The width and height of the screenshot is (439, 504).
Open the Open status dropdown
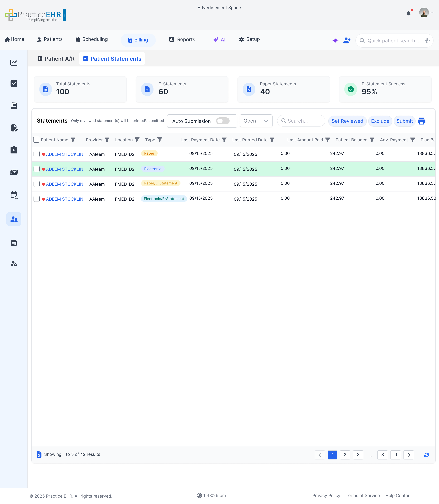point(256,121)
